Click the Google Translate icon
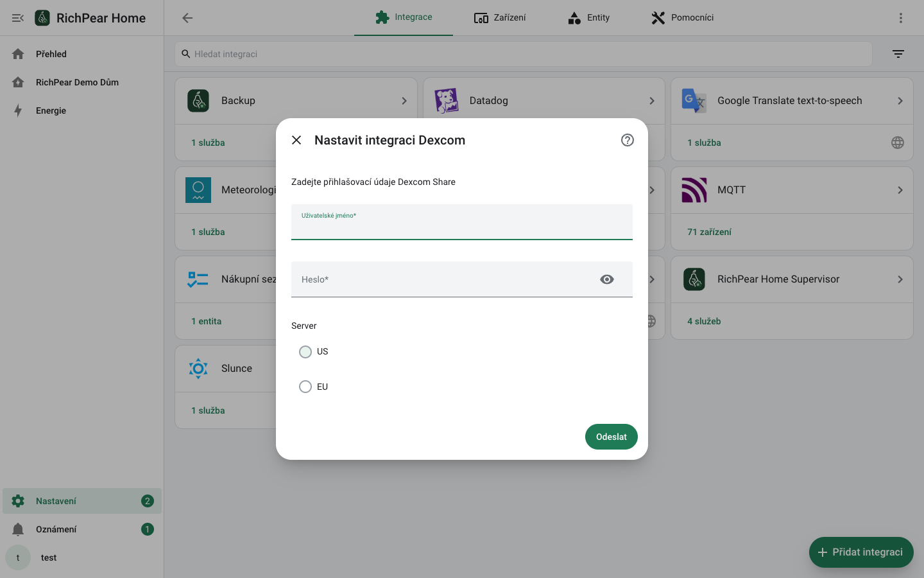The image size is (924, 578). tap(694, 101)
